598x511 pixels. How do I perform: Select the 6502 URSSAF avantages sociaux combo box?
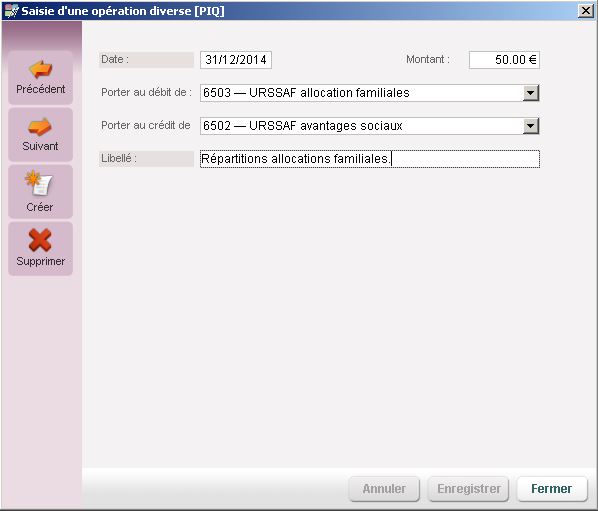tap(370, 126)
